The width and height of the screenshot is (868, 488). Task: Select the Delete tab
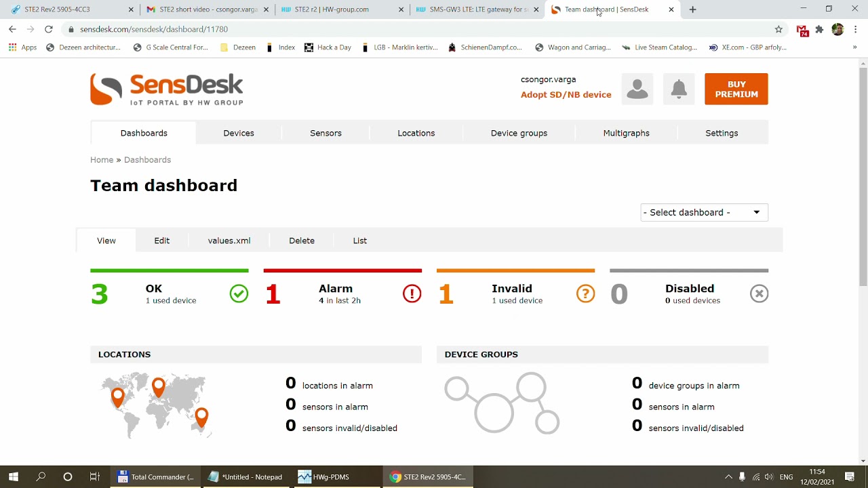click(302, 241)
